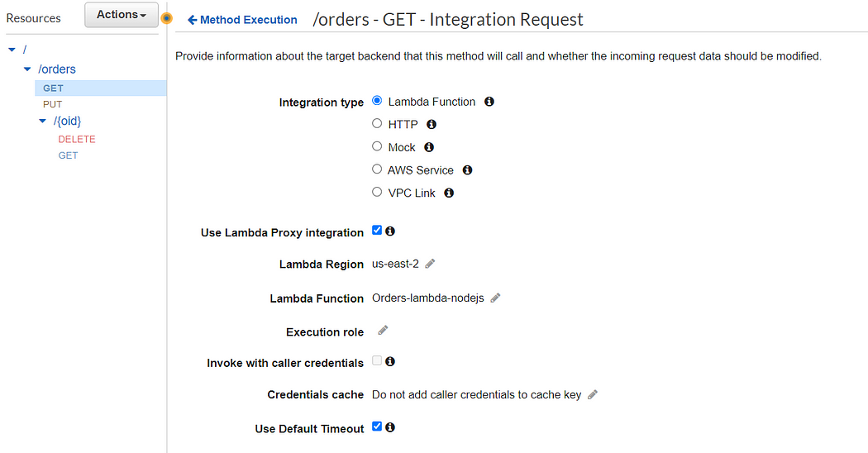Screen dimensions: 868x453
Task: Collapse the /{oid} resource node
Action: click(43, 121)
